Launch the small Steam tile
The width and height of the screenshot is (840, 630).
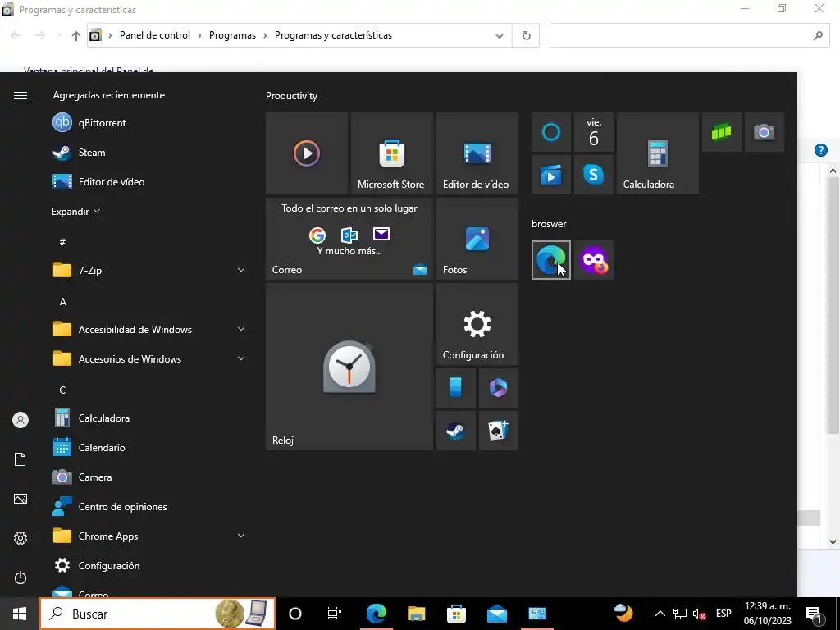coord(456,431)
